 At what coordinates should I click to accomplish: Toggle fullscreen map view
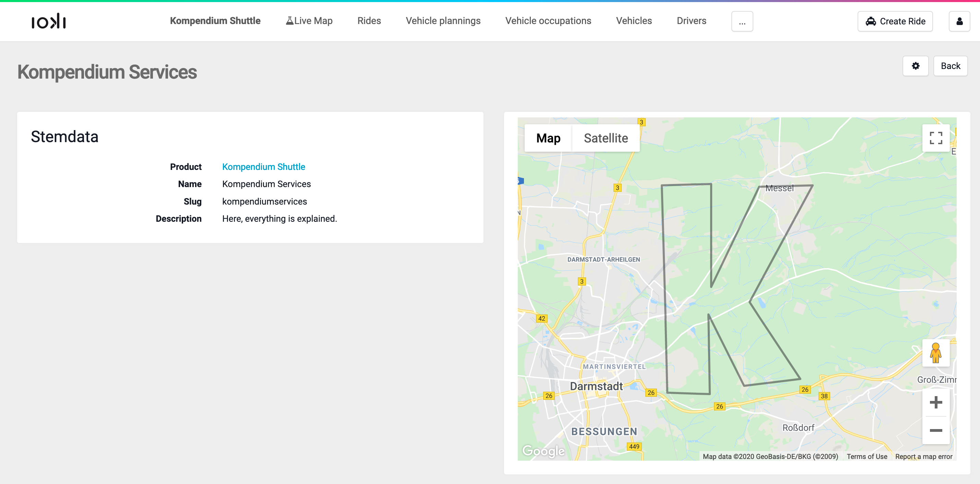click(935, 138)
